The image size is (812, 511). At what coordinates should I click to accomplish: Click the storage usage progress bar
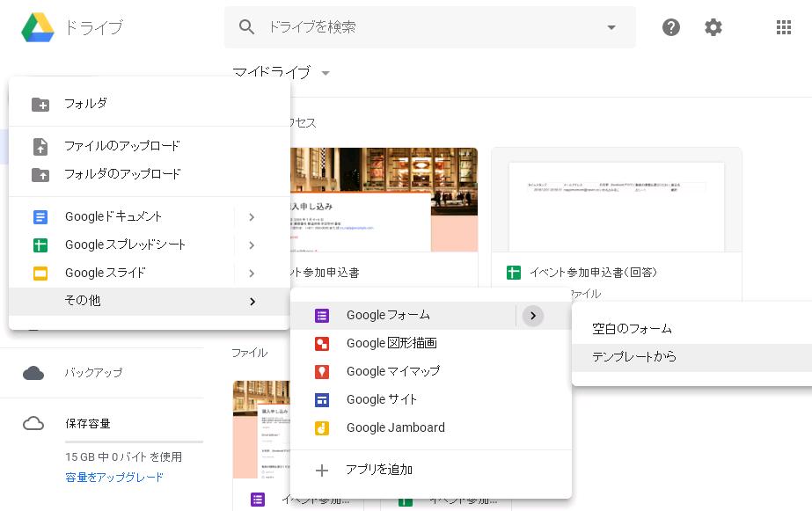click(134, 442)
